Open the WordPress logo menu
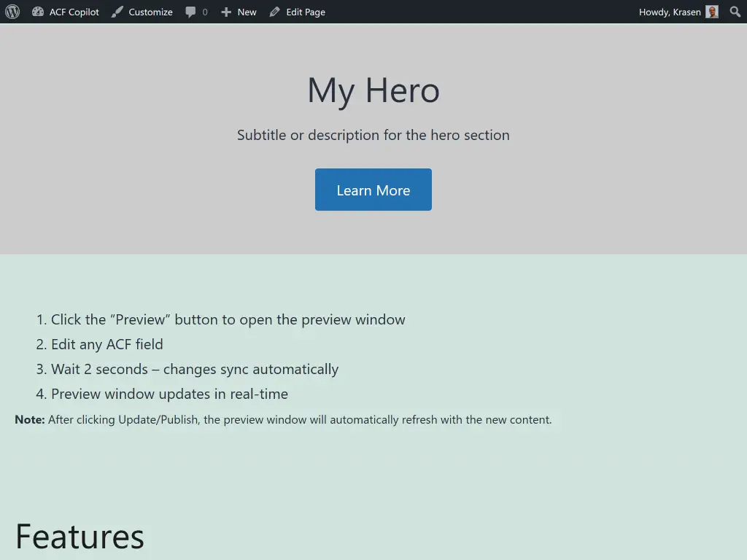747x560 pixels. 12,12
